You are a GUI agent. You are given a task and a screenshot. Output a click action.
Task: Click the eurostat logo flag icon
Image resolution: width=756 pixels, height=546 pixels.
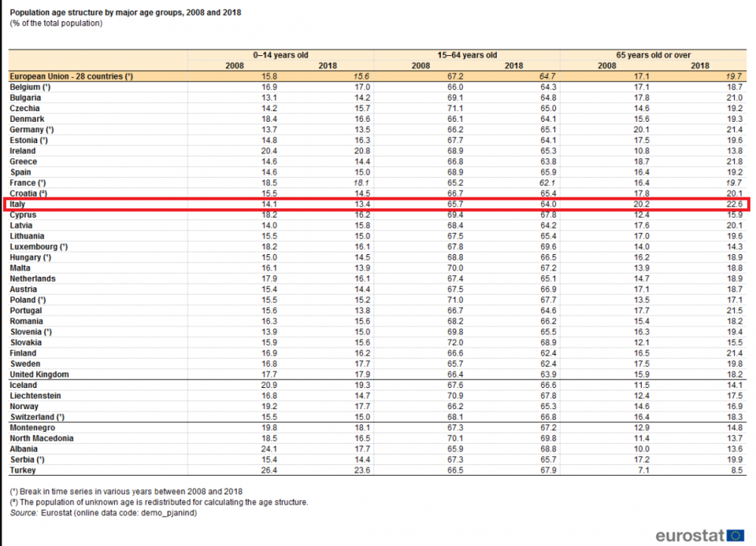click(735, 535)
